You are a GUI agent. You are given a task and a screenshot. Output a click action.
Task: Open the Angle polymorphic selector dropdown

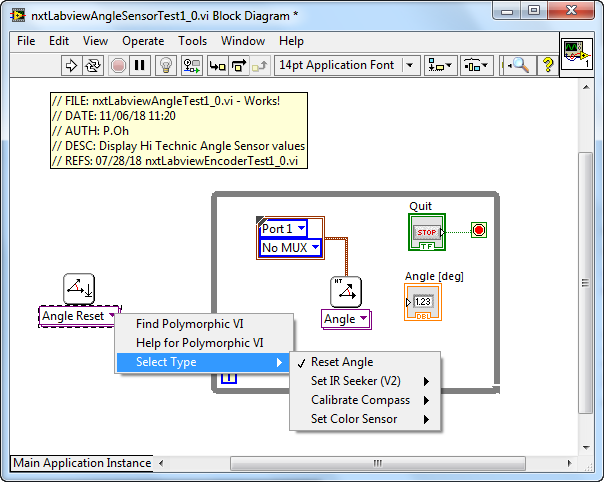click(346, 319)
